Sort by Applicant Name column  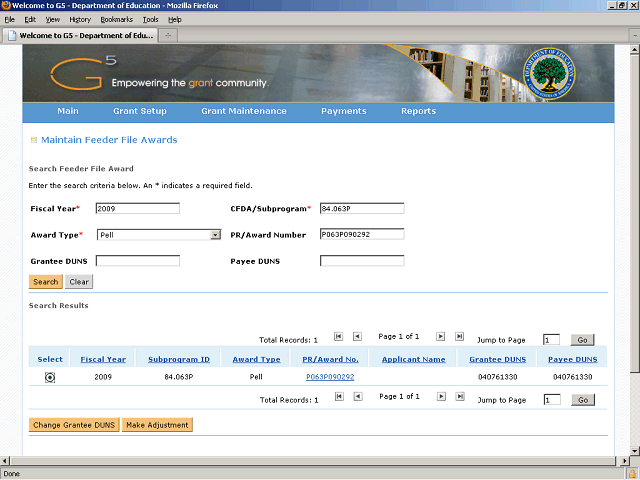pyautogui.click(x=413, y=359)
